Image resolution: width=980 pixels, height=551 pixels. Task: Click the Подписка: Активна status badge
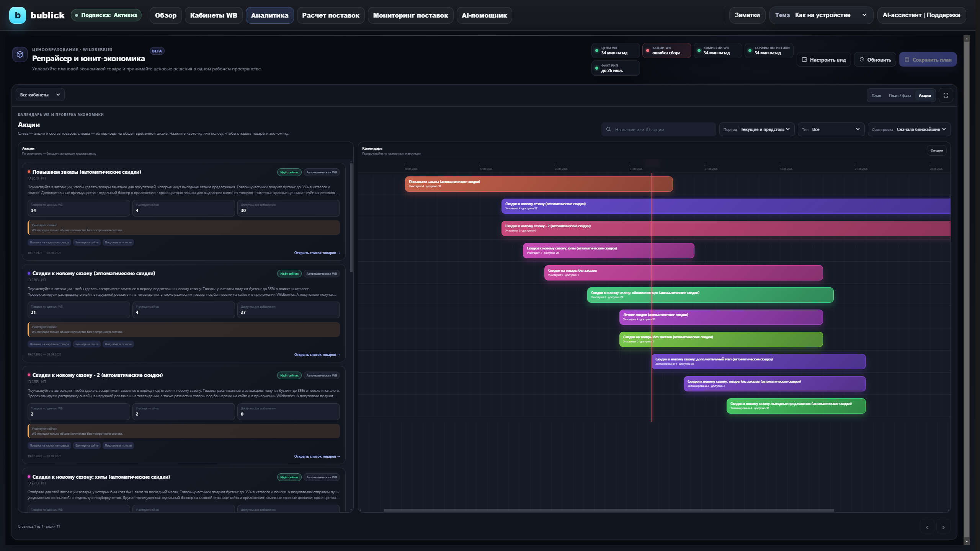coord(106,15)
